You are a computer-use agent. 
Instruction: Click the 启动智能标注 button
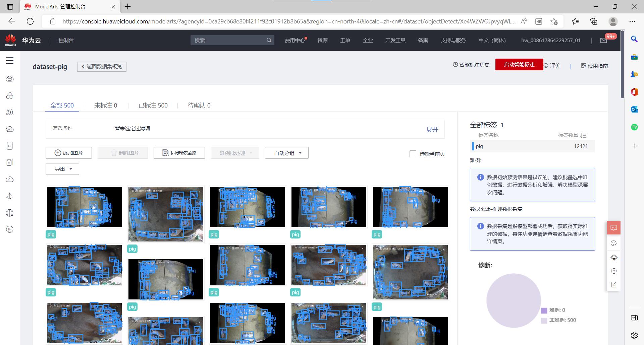click(519, 65)
